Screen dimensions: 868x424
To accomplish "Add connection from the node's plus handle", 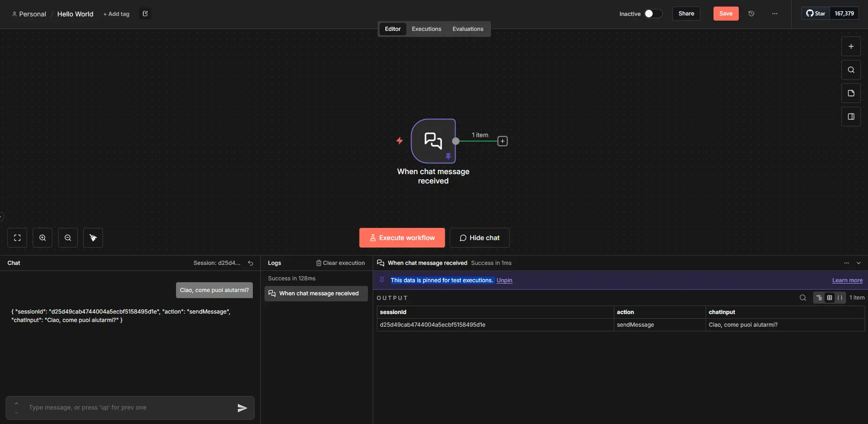I will [502, 141].
